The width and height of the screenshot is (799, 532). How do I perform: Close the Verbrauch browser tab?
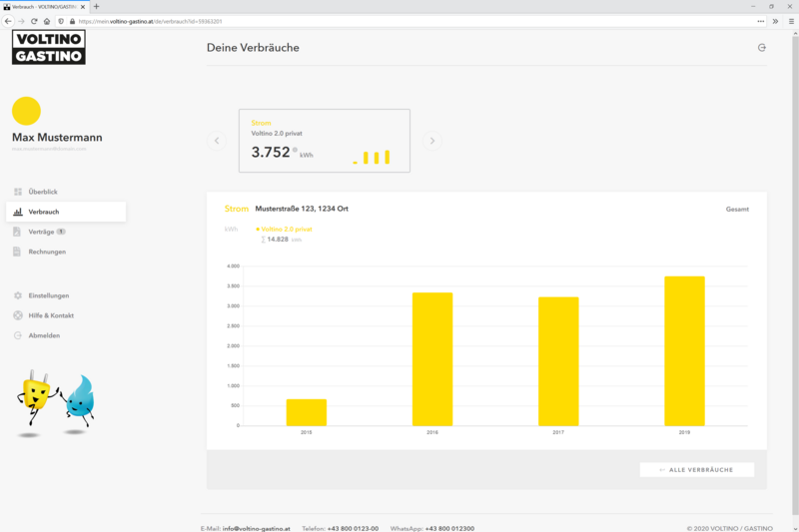pyautogui.click(x=83, y=7)
